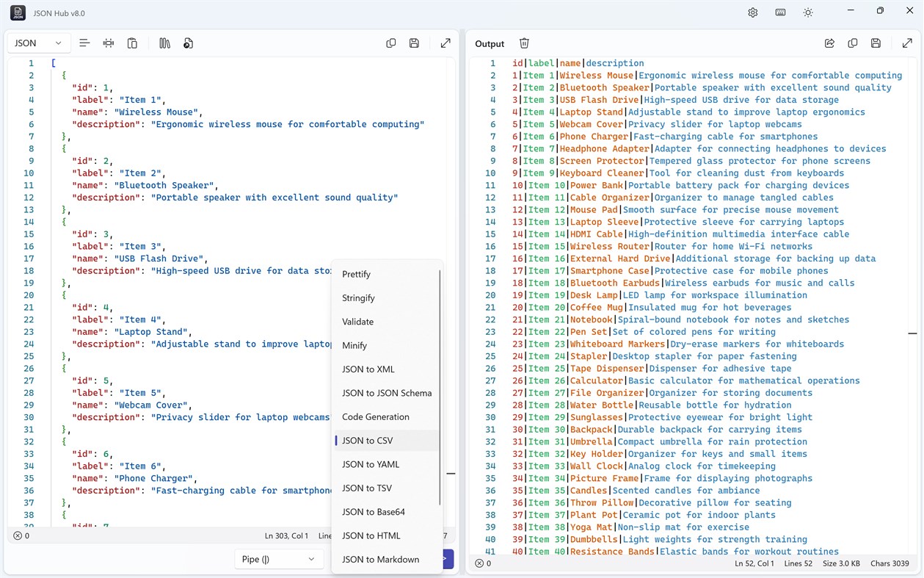Share the output using the export icon
The image size is (924, 578).
tap(829, 43)
